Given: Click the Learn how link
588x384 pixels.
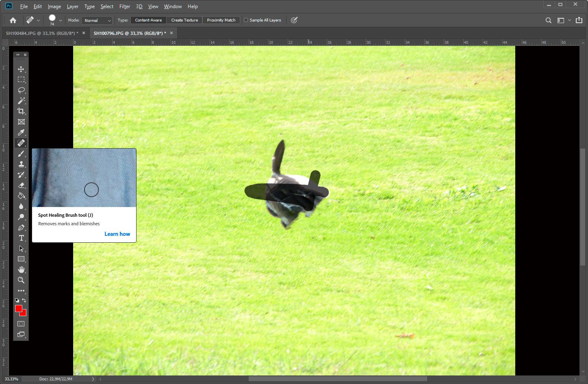Looking at the screenshot, I should pyautogui.click(x=117, y=234).
